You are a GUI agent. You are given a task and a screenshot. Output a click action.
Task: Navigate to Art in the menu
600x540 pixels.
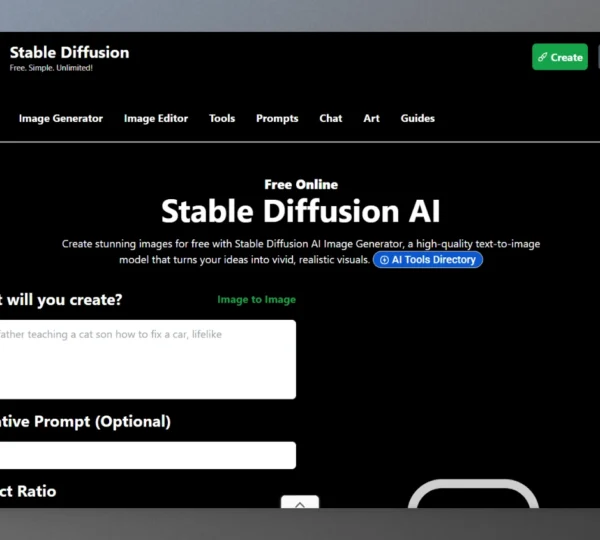(371, 118)
